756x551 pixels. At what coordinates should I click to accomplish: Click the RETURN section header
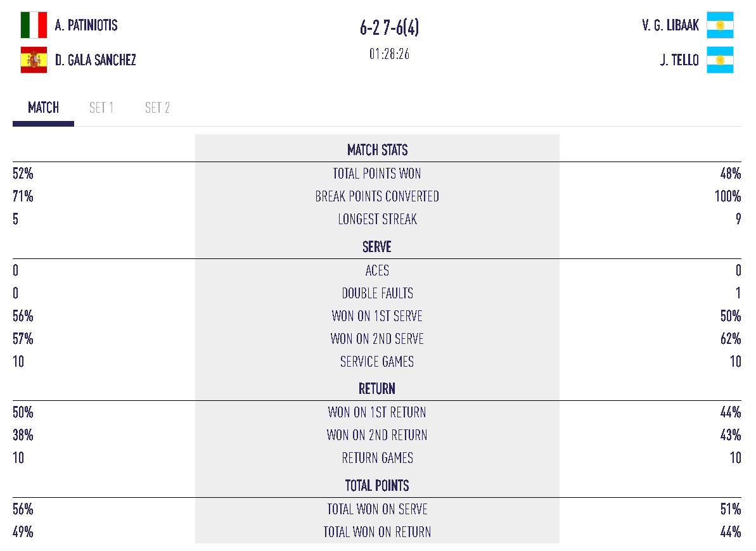[377, 389]
